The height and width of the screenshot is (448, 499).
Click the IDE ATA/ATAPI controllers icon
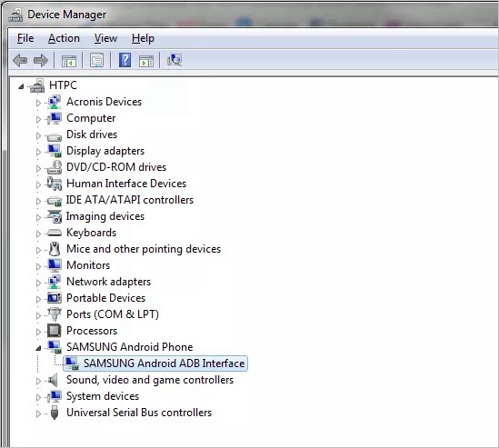coord(55,201)
